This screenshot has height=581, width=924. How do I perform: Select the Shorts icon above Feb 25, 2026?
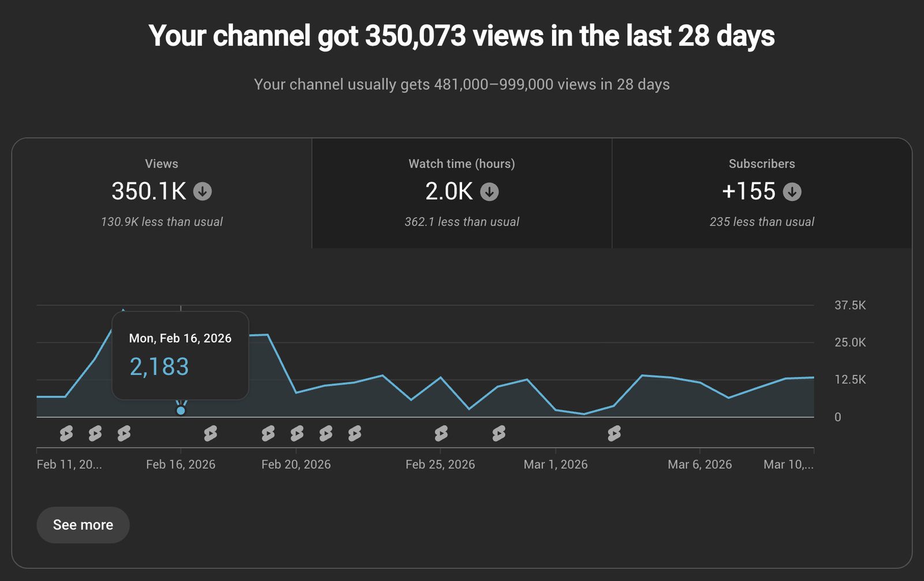click(441, 433)
